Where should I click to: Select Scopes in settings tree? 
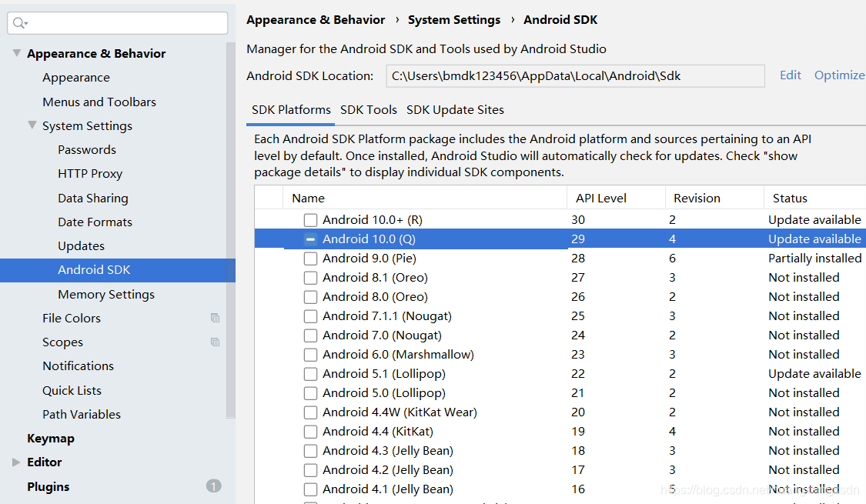[62, 342]
